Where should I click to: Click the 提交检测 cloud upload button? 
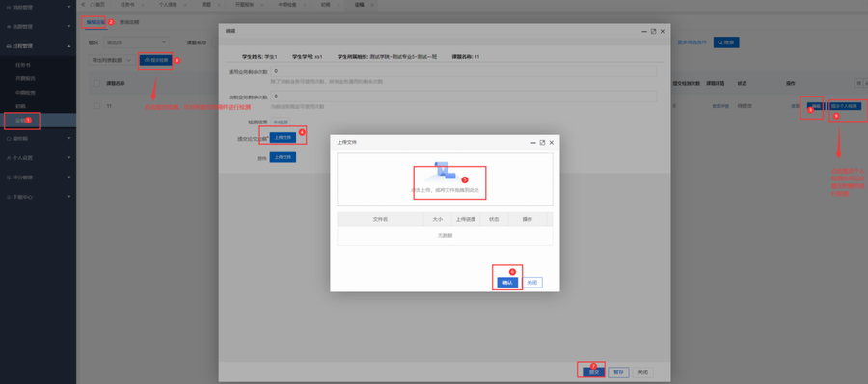coord(155,60)
